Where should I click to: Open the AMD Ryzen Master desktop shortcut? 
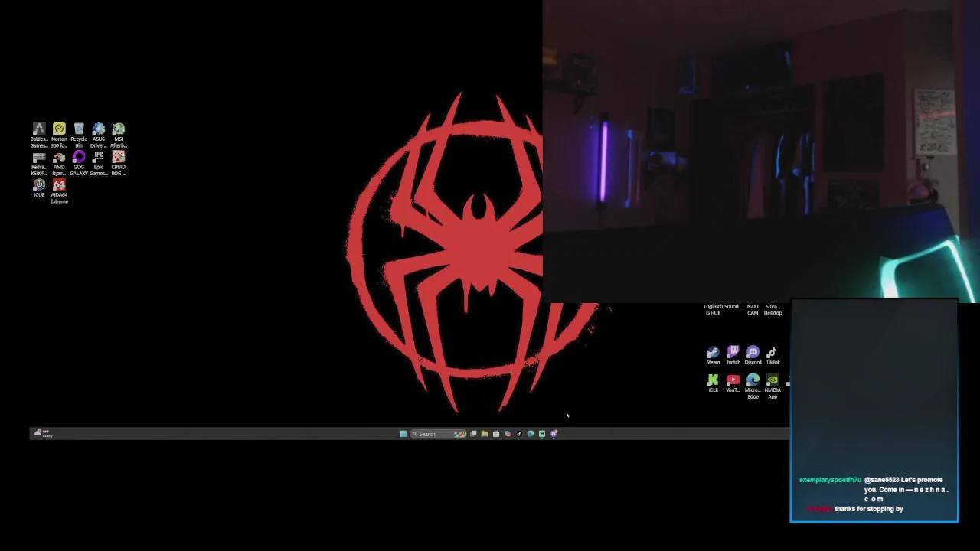click(x=59, y=163)
